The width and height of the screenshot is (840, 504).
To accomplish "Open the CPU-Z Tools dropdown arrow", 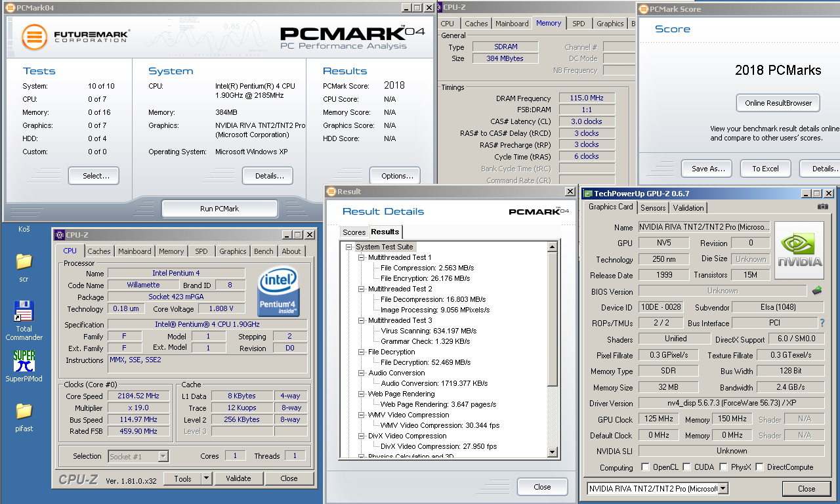I will 206,479.
